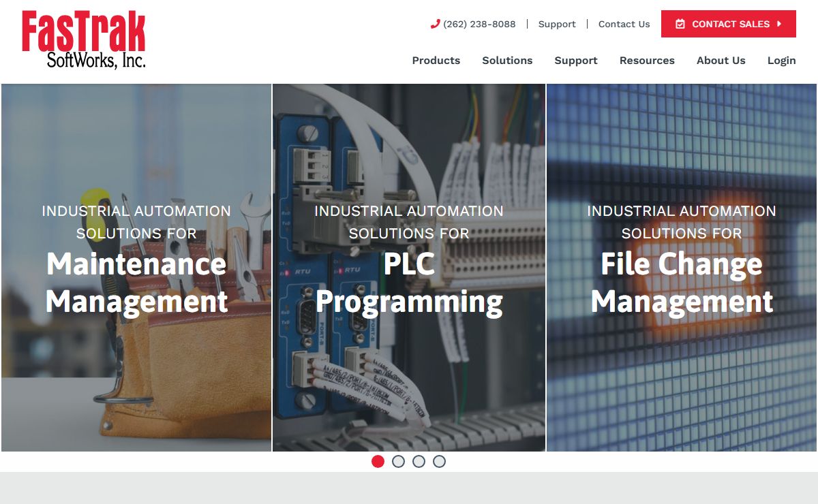Select the first red carousel dot
The image size is (818, 504).
[378, 462]
